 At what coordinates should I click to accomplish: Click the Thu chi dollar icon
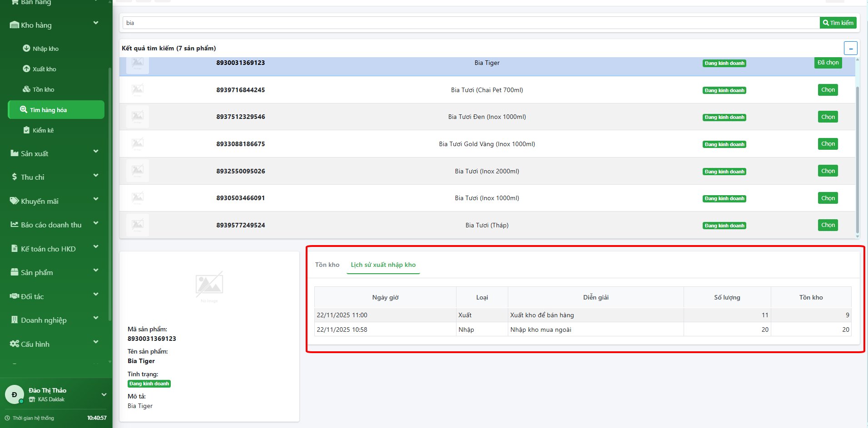pyautogui.click(x=15, y=177)
